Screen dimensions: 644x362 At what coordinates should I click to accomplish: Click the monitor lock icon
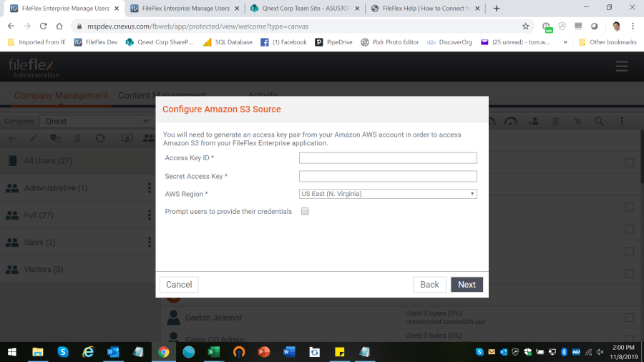(x=127, y=138)
